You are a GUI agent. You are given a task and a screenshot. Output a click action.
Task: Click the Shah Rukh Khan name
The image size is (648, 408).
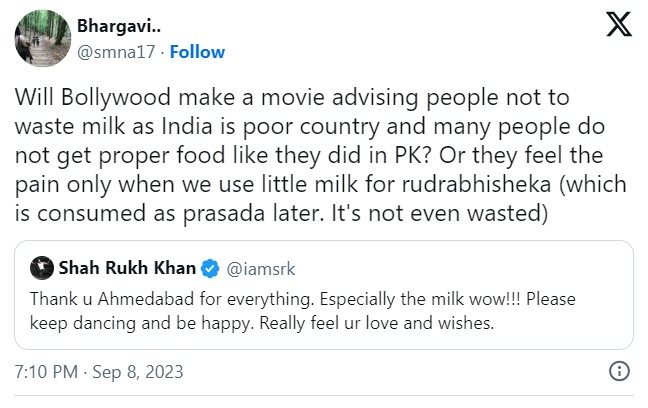127,268
